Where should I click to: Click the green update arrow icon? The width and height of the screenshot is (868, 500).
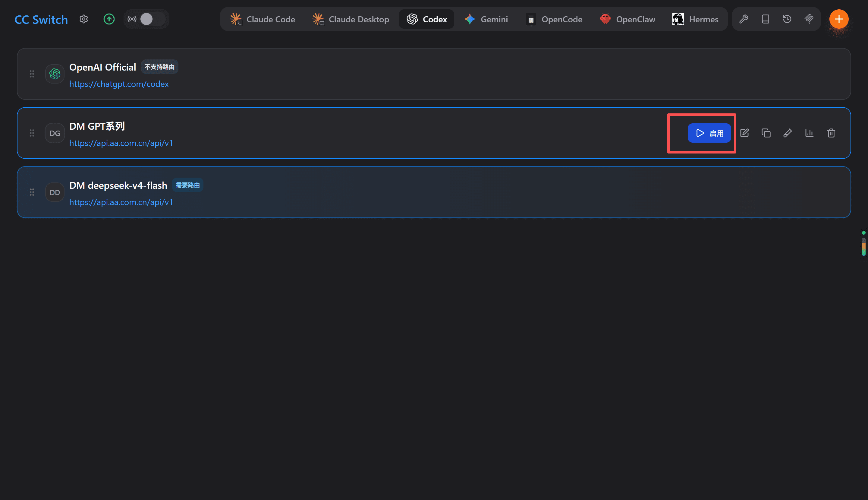[x=109, y=19]
